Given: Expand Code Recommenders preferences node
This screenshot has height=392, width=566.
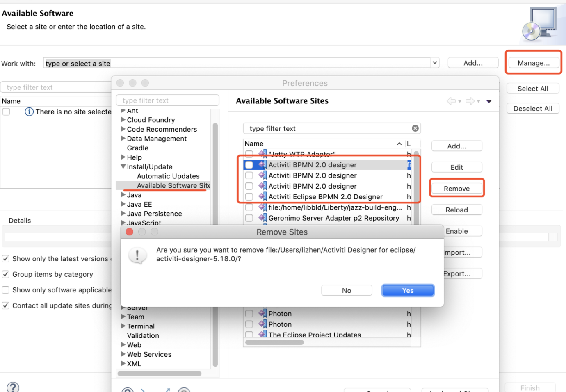Looking at the screenshot, I should 123,129.
